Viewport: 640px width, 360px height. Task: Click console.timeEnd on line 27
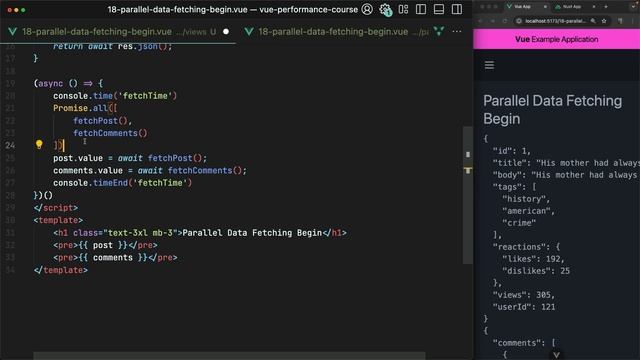click(x=90, y=183)
